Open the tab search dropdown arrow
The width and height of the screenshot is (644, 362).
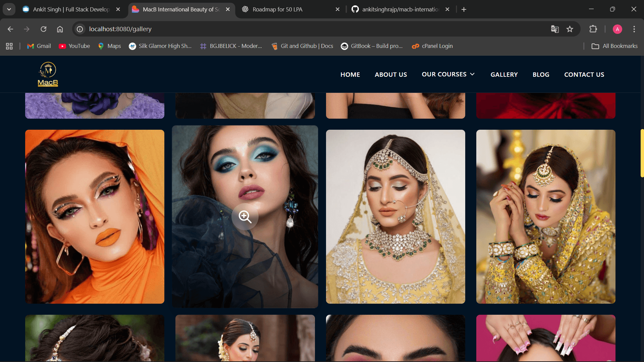pyautogui.click(x=9, y=9)
